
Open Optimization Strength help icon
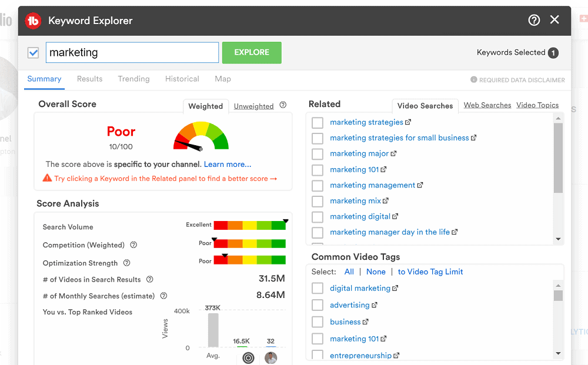coord(127,263)
